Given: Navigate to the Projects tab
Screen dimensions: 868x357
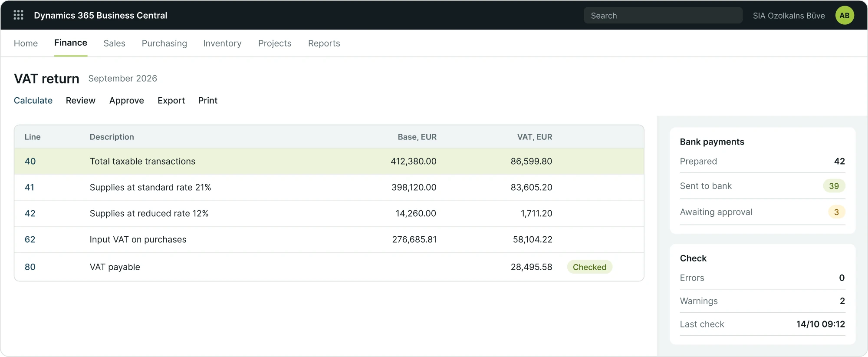Looking at the screenshot, I should click(x=275, y=43).
